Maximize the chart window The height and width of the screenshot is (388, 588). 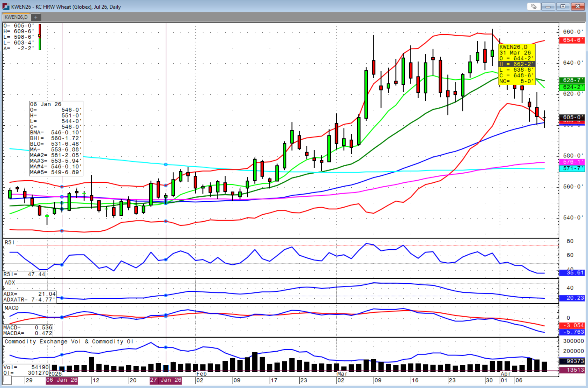coord(563,6)
